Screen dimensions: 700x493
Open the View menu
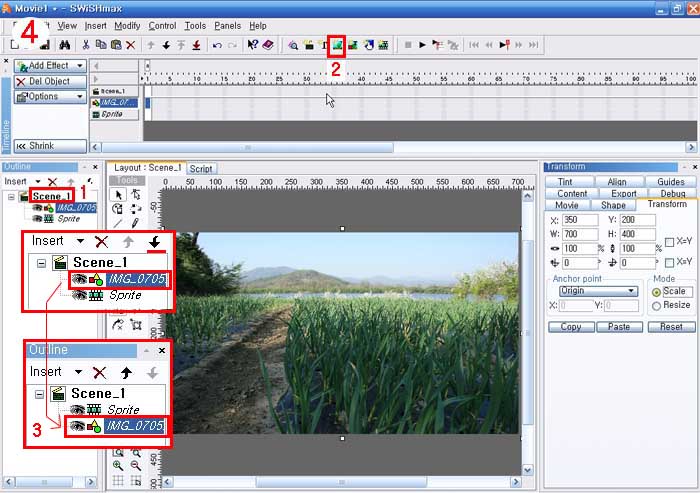tap(67, 26)
